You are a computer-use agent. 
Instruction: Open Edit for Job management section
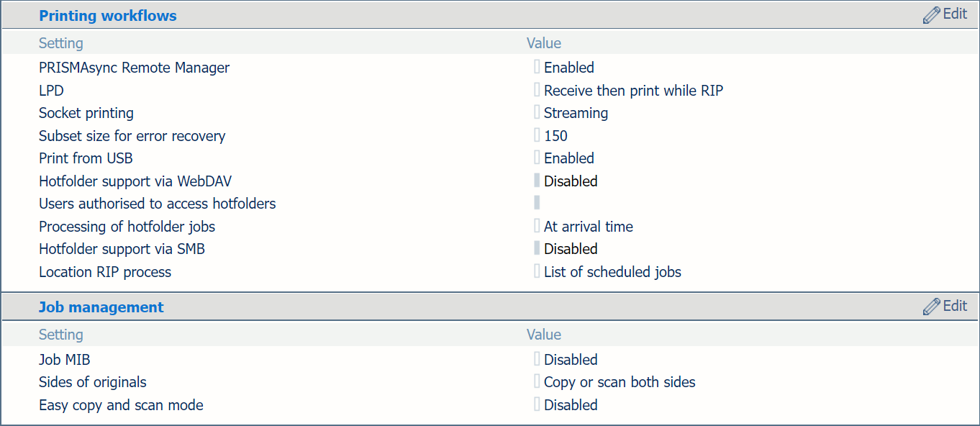[945, 306]
